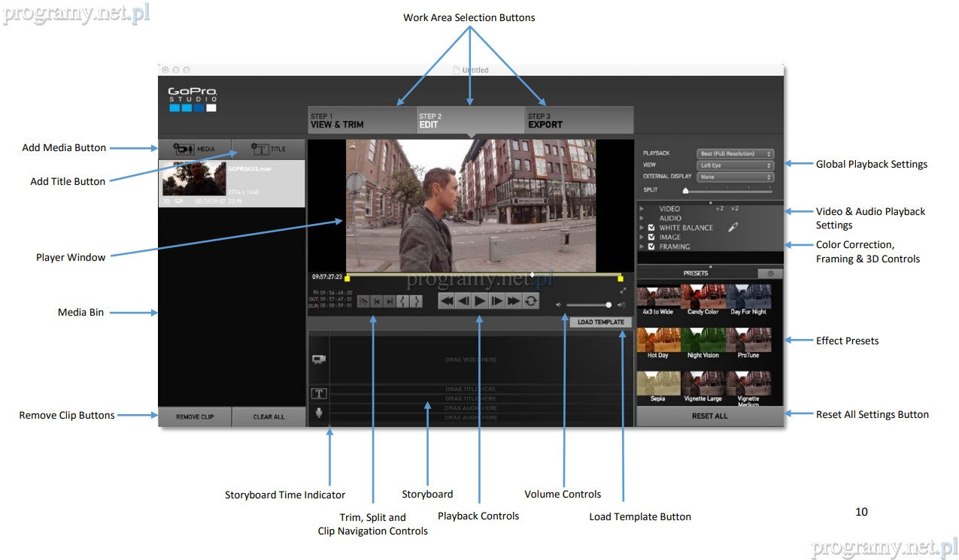Toggle the Framing checkbox
Image resolution: width=959 pixels, height=560 pixels.
[x=651, y=247]
